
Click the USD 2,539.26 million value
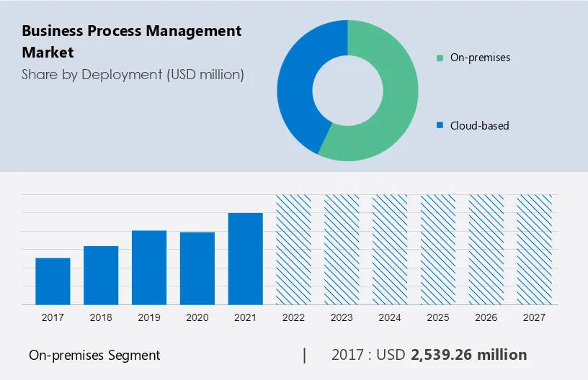tap(452, 355)
